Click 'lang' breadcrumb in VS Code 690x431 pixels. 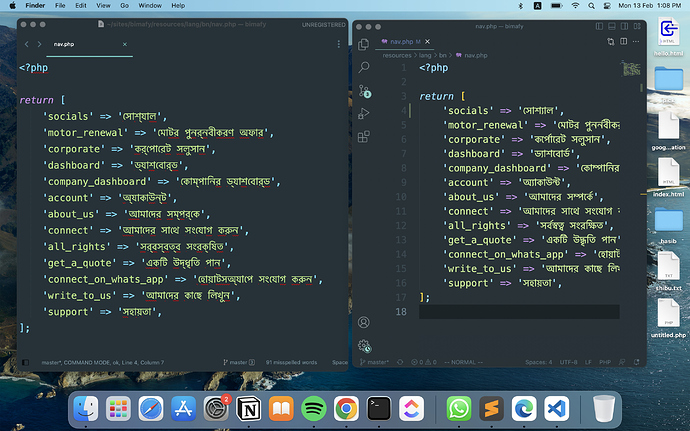click(x=425, y=55)
